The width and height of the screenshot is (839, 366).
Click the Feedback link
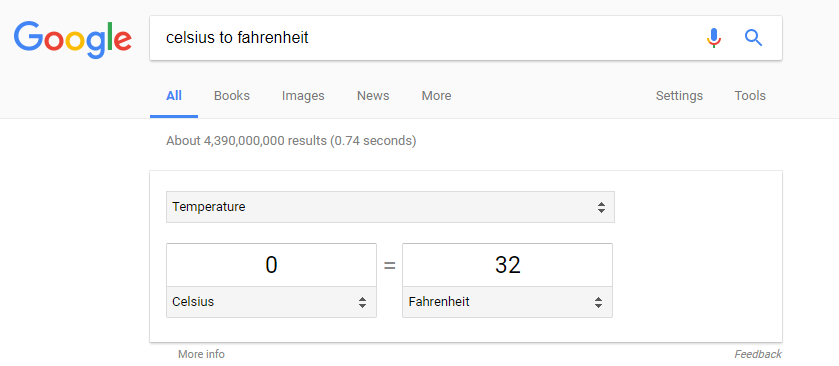coord(758,354)
